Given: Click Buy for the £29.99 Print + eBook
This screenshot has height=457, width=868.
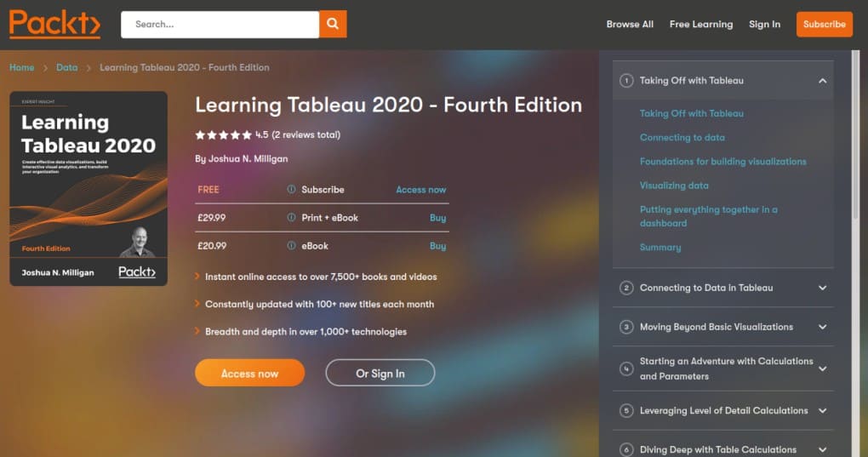Looking at the screenshot, I should pos(437,218).
